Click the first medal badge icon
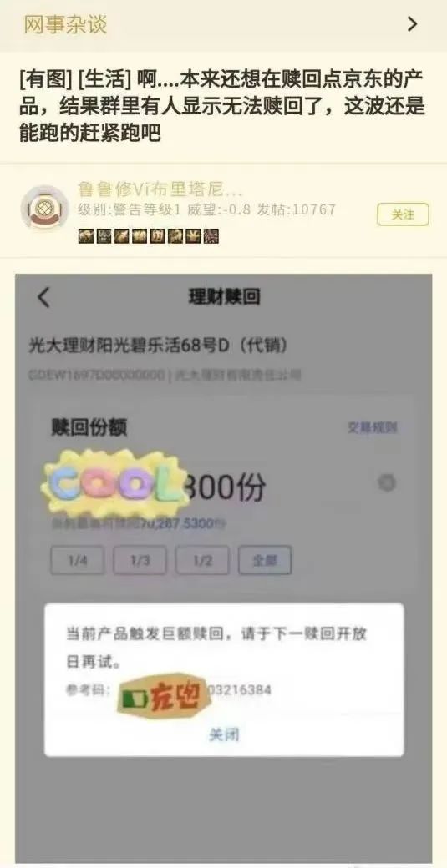Screen dimensions: 447x868 85,236
